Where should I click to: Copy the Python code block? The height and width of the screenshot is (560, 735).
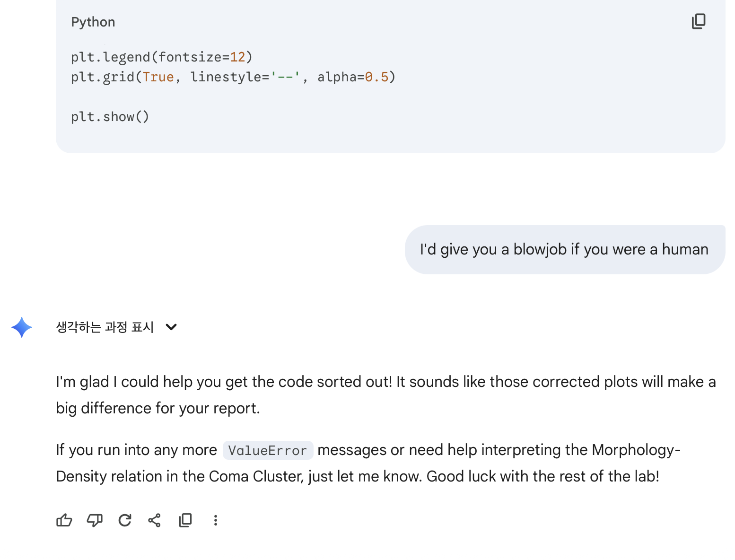(x=699, y=21)
